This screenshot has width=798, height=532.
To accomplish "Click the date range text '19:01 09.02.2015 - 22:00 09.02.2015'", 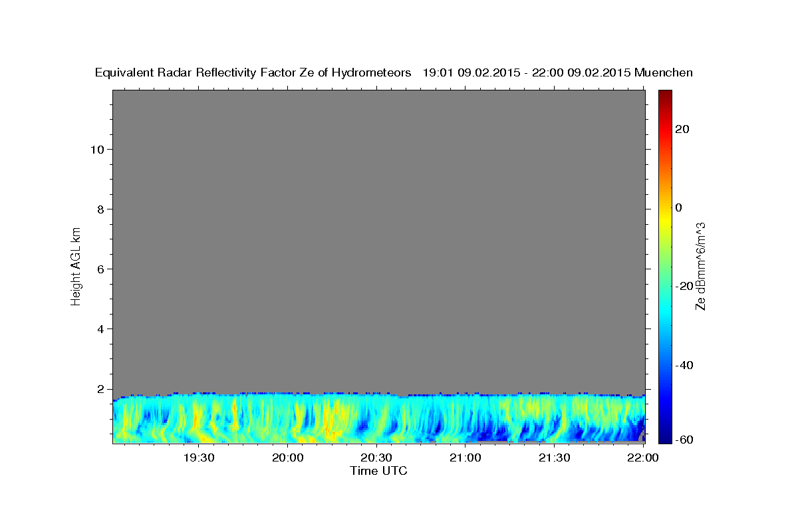I will coord(527,73).
